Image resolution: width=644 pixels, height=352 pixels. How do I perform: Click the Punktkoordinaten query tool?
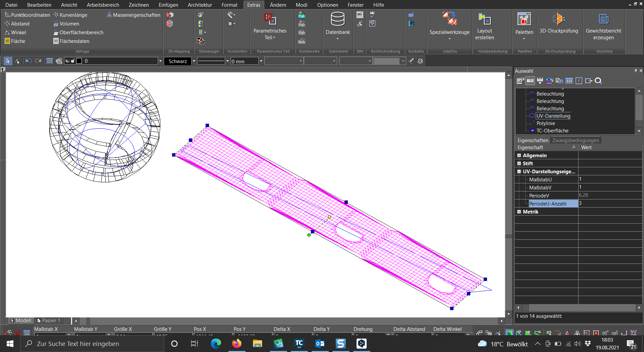point(27,15)
